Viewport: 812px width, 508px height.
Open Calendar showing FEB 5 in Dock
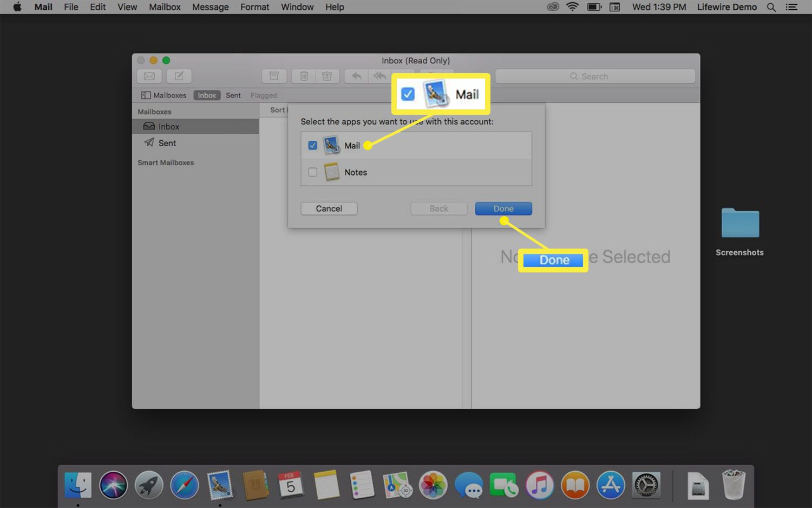(291, 485)
